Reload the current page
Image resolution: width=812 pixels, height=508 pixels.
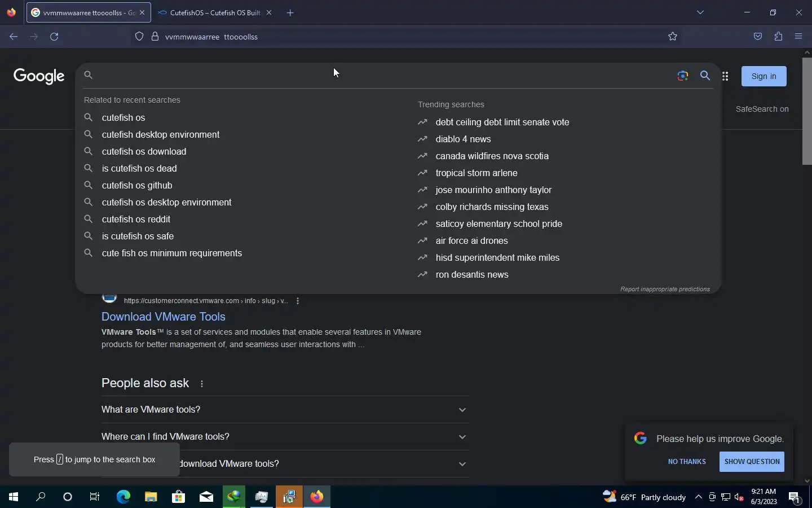[x=54, y=37]
